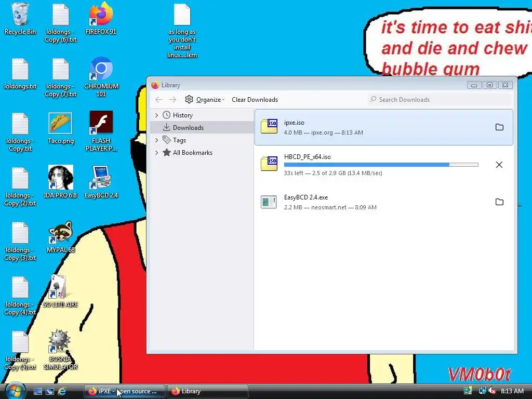Select the EasyBCD 2.4.exe download name
Image resolution: width=532 pixels, height=399 pixels.
tap(306, 197)
